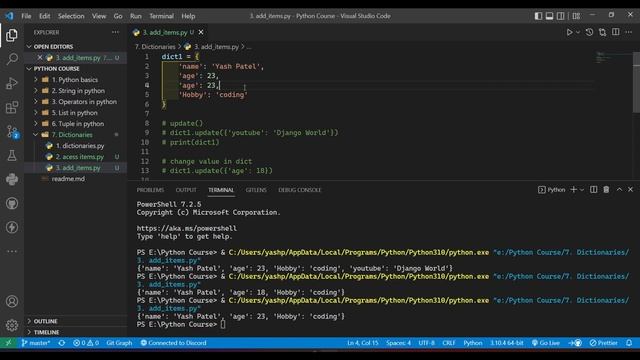The width and height of the screenshot is (640, 360).
Task: Customize layout icon in title bar
Action: point(576,16)
